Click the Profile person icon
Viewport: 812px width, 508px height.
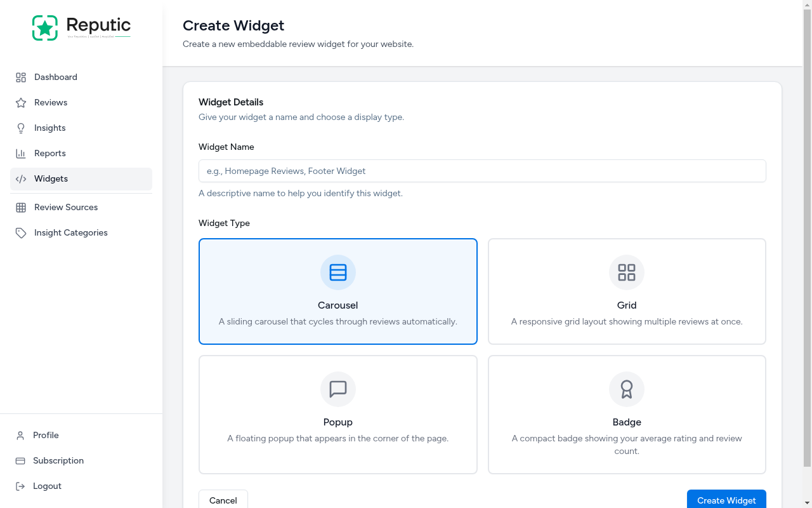click(x=21, y=435)
